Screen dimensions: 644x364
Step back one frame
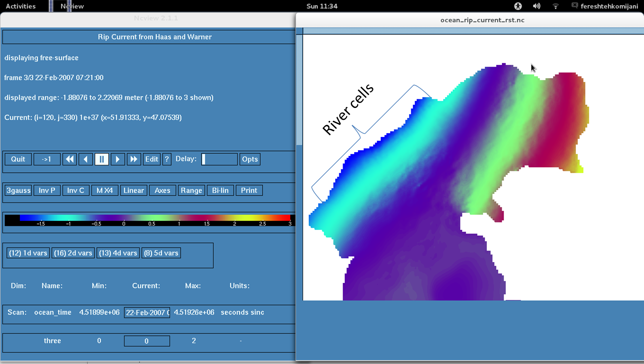85,159
